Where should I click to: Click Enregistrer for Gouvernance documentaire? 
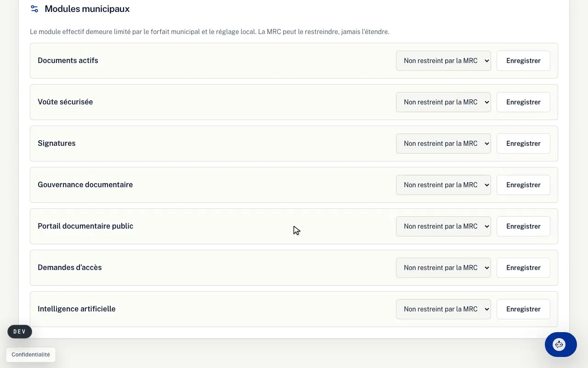523,185
